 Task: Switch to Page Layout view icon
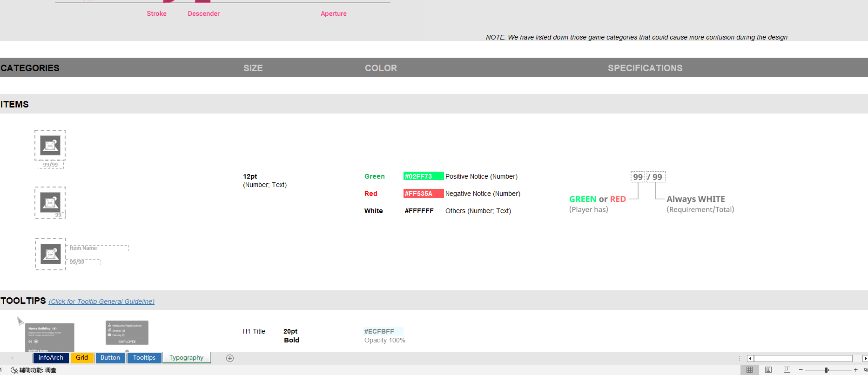click(768, 370)
